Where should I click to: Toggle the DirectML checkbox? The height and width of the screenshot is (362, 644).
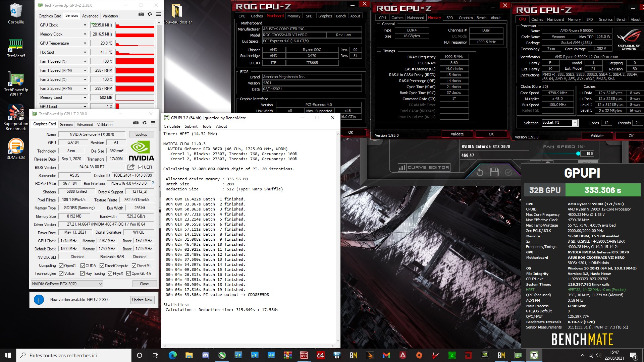(134, 266)
